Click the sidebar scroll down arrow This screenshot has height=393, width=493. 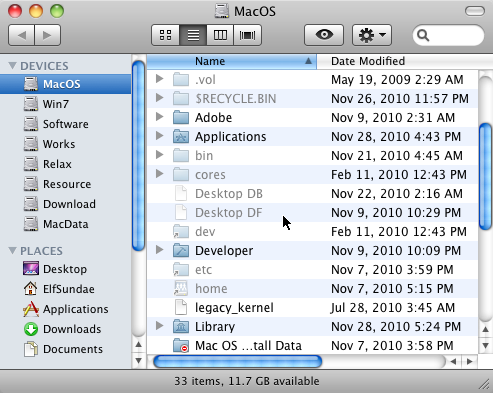click(138, 360)
